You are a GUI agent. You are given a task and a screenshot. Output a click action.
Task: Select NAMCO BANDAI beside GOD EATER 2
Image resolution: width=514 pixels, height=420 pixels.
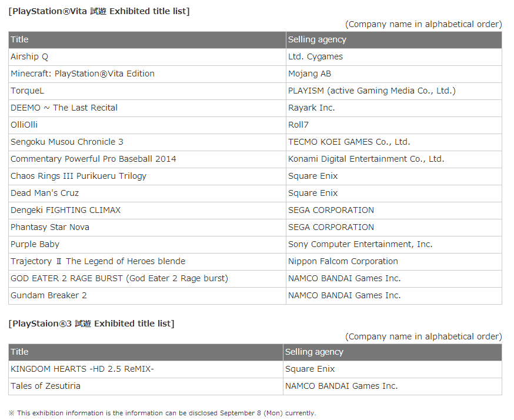click(x=394, y=278)
